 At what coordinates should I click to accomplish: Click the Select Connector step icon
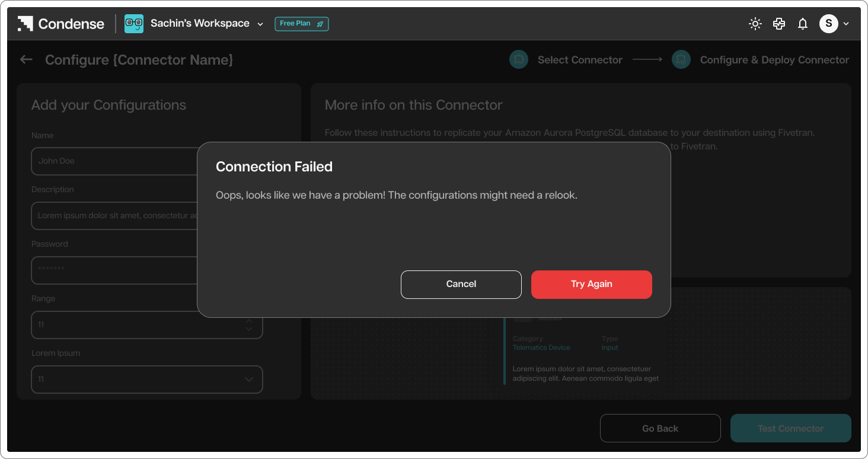pyautogui.click(x=519, y=59)
